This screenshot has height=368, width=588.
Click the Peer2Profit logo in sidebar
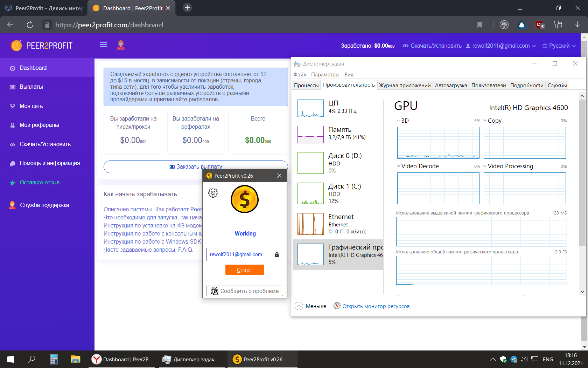pos(41,46)
